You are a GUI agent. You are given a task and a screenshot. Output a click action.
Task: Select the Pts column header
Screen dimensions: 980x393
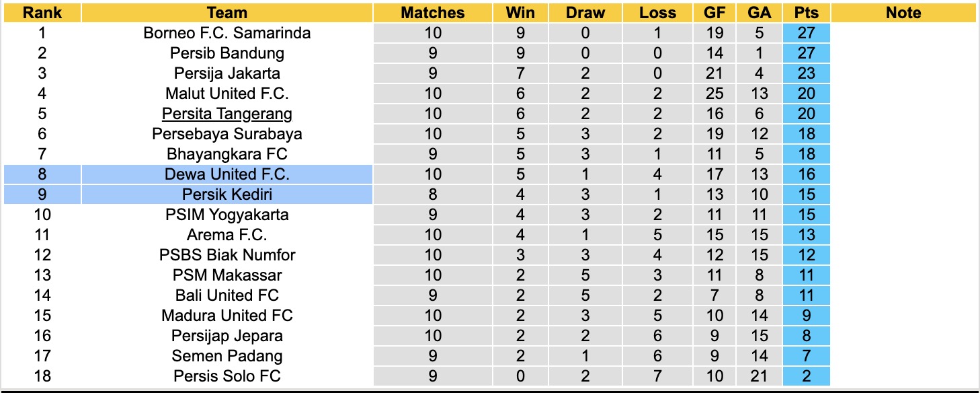click(806, 13)
